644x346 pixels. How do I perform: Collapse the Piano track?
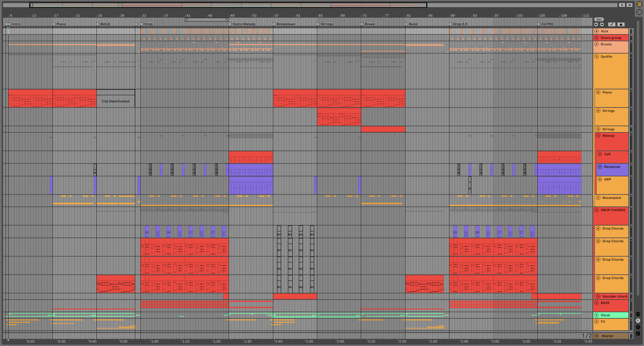pyautogui.click(x=598, y=92)
